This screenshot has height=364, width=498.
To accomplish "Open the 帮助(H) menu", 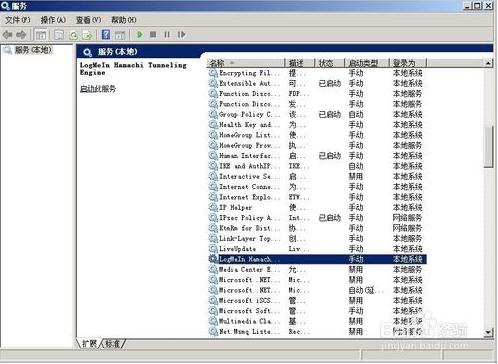I will [x=124, y=20].
